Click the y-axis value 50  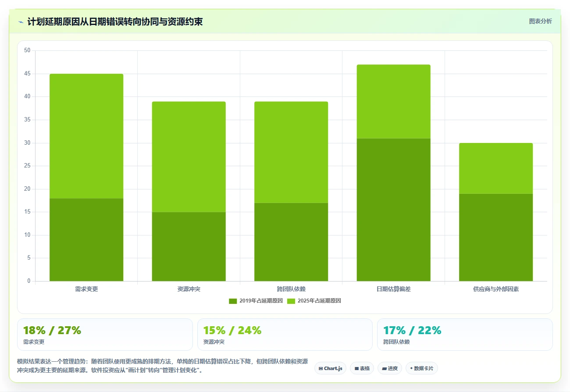point(27,50)
